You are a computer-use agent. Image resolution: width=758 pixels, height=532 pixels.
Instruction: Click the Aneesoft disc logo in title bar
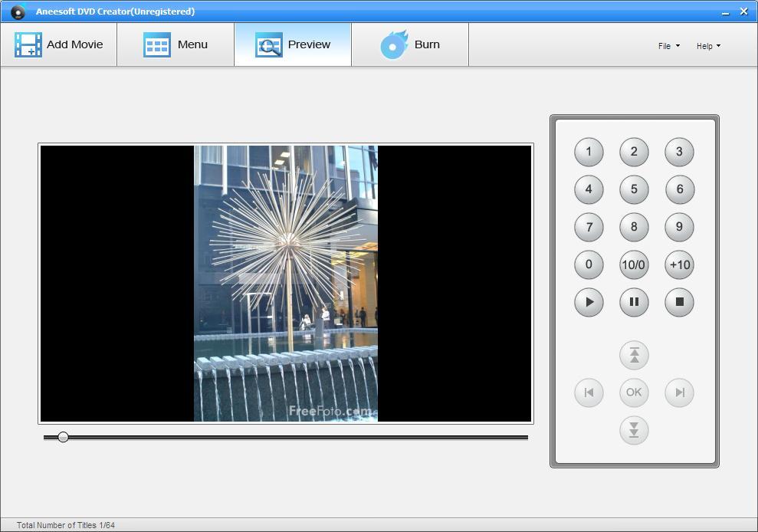point(18,11)
